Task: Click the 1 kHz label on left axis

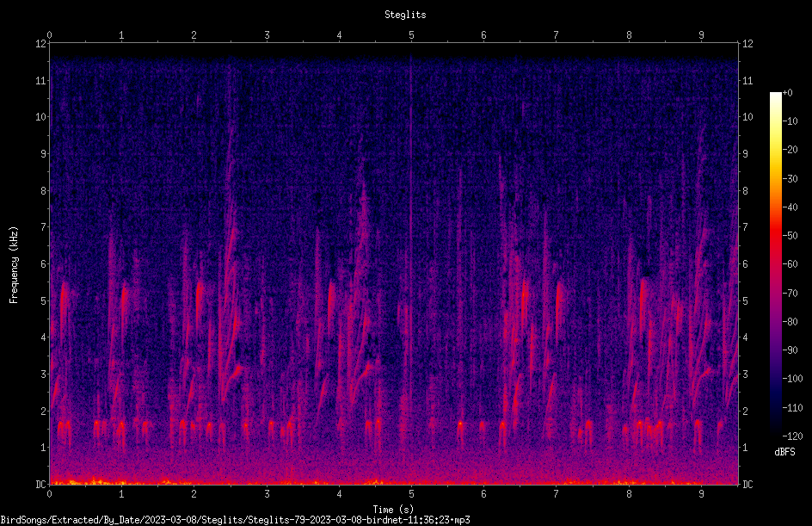Action: (x=44, y=448)
